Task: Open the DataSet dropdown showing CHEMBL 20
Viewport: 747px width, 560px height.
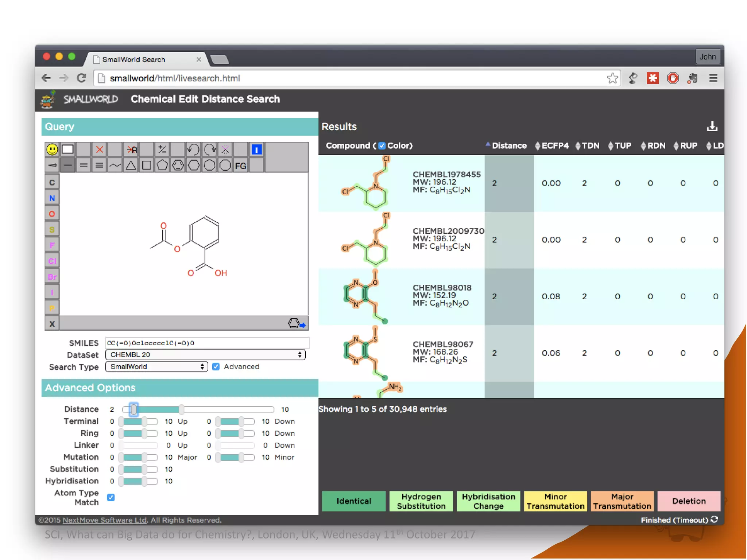Action: (x=205, y=354)
